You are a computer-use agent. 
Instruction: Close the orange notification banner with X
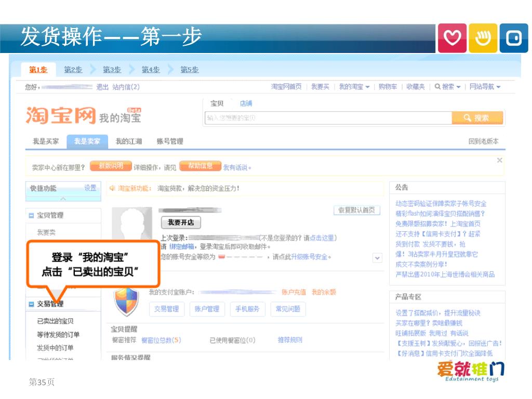click(x=499, y=160)
